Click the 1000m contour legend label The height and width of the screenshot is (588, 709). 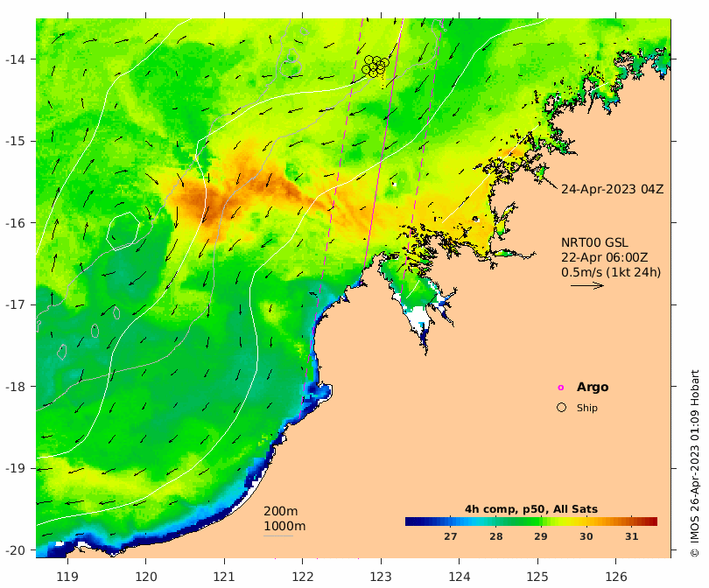[x=284, y=527]
